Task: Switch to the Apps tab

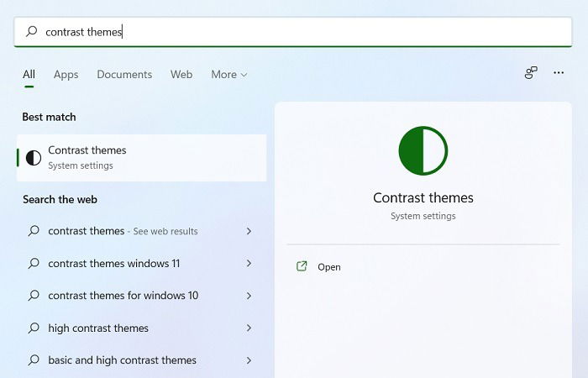Action: pyautogui.click(x=66, y=74)
